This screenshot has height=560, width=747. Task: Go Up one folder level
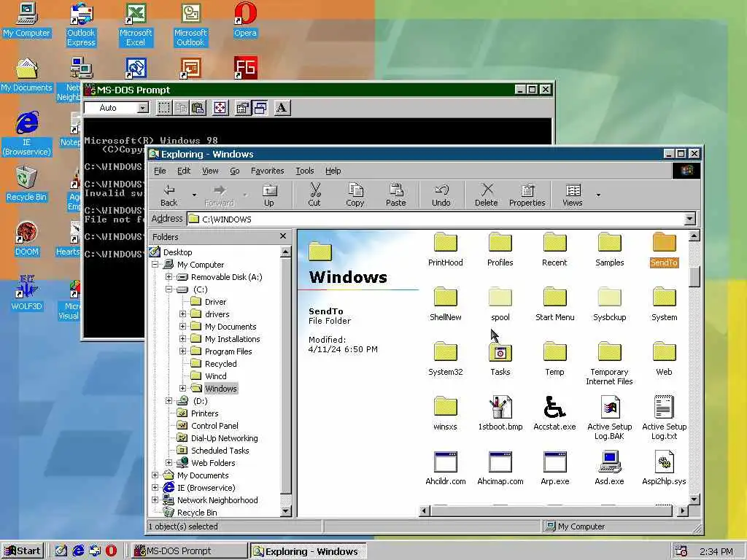[x=269, y=195]
